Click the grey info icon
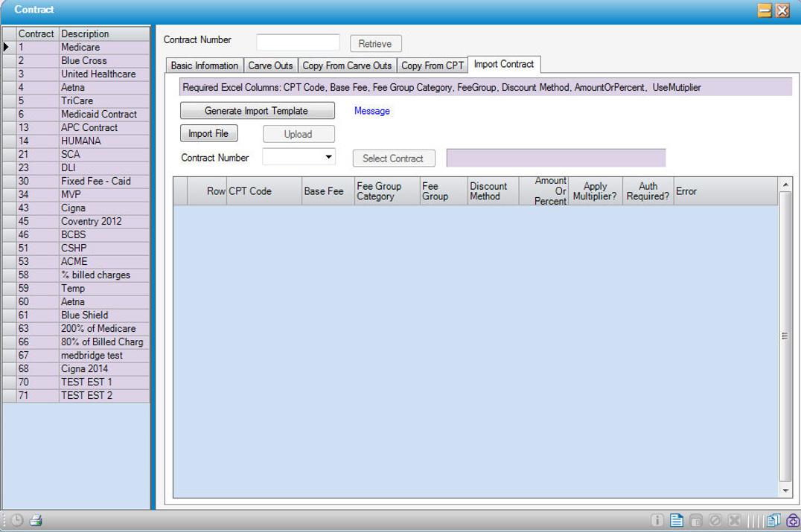The image size is (801, 532). point(657,521)
